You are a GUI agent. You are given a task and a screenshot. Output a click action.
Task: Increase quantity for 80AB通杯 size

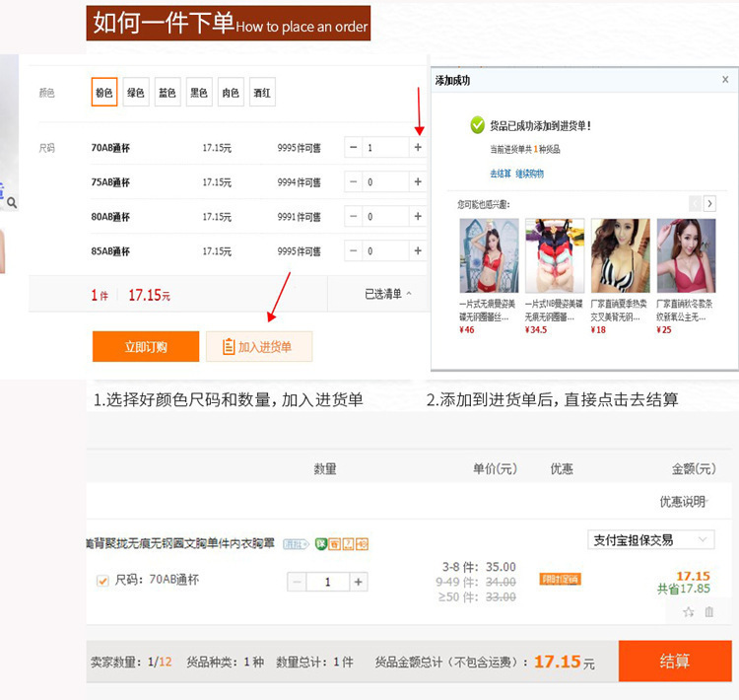pyautogui.click(x=418, y=216)
